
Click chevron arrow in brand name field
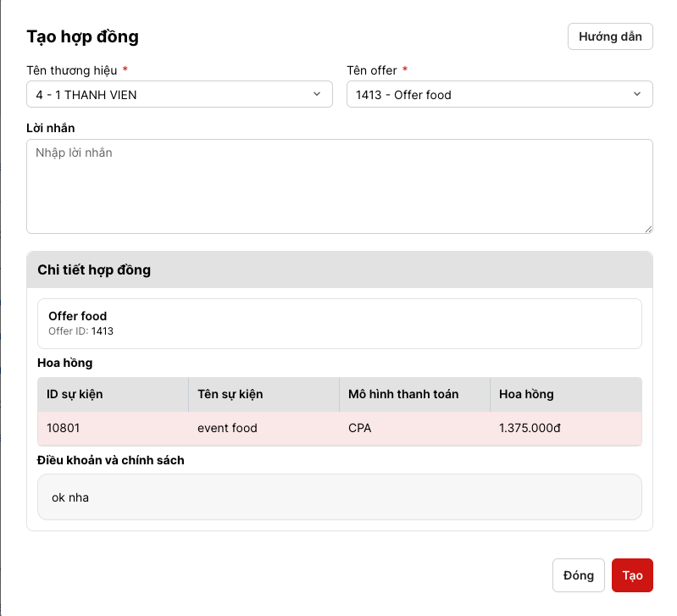click(317, 94)
